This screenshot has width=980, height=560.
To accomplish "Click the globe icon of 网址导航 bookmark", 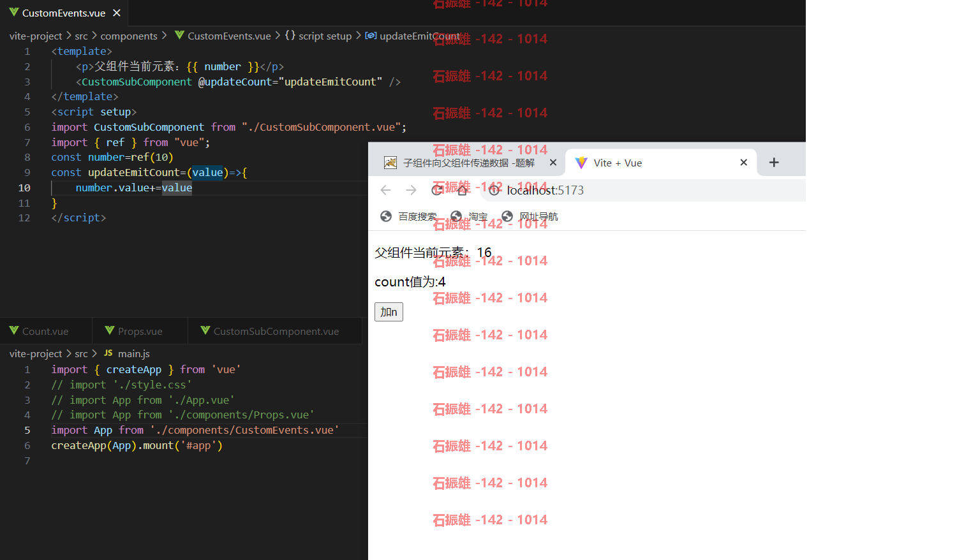I will click(507, 216).
